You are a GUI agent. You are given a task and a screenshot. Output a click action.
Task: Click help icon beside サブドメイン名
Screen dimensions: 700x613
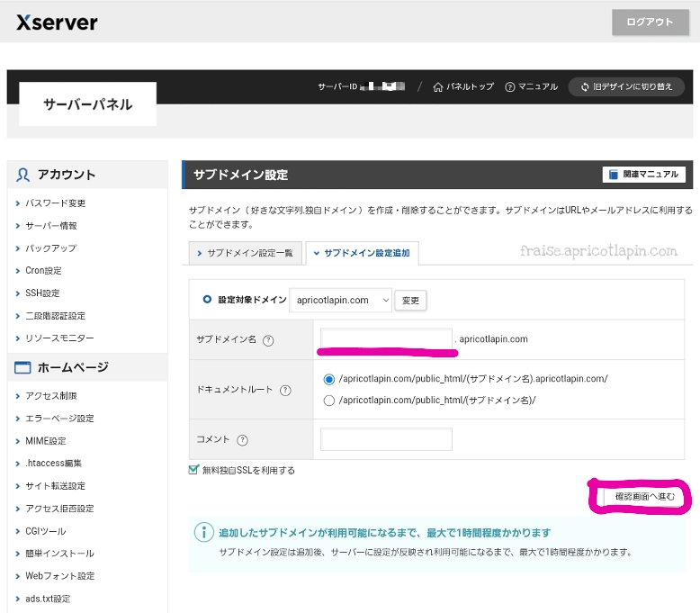click(268, 340)
